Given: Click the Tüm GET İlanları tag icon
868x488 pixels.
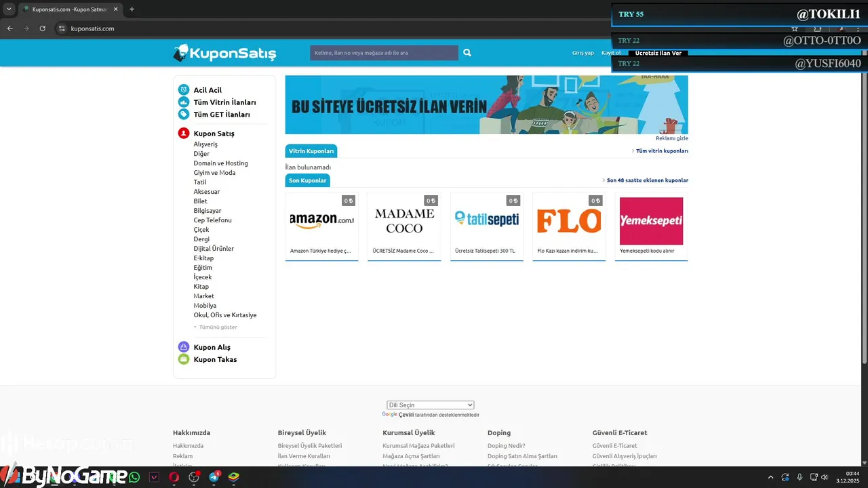Looking at the screenshot, I should pos(184,115).
